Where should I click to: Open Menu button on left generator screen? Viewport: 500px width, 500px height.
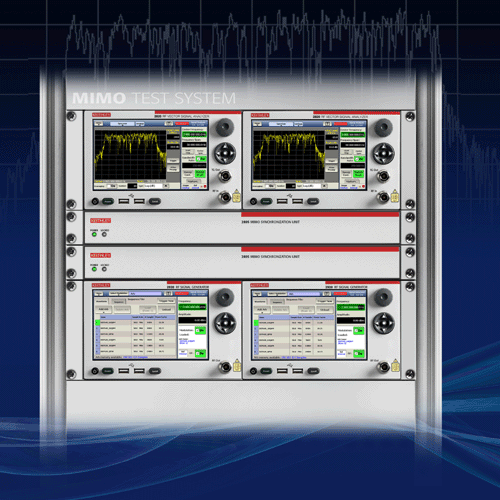pyautogui.click(x=99, y=294)
